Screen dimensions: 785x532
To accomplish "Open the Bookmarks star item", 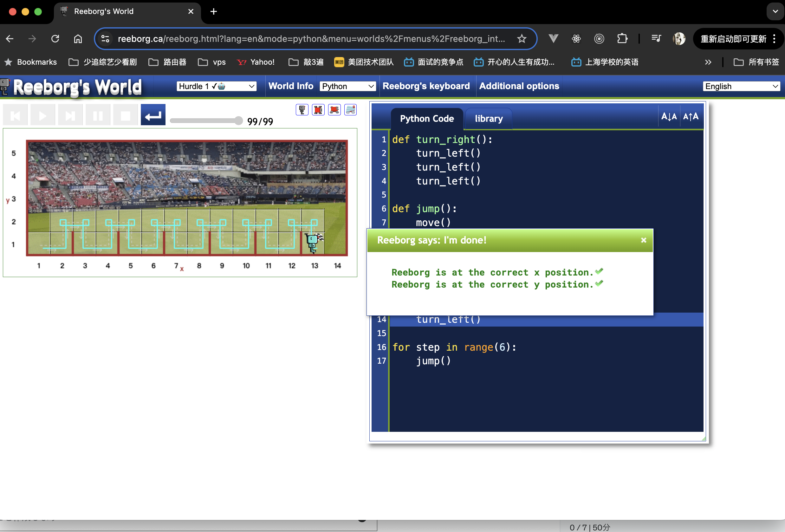I will pos(30,62).
